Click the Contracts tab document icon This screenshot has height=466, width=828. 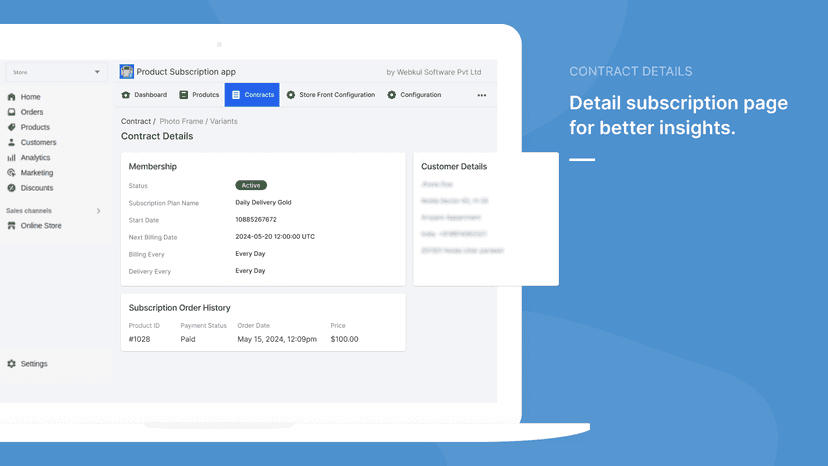[236, 95]
